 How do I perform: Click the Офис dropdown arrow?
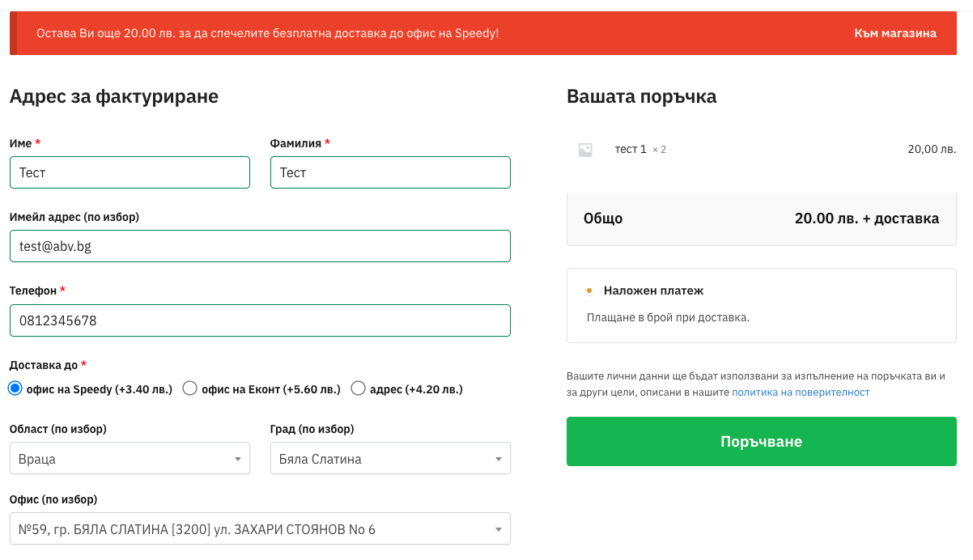499,530
